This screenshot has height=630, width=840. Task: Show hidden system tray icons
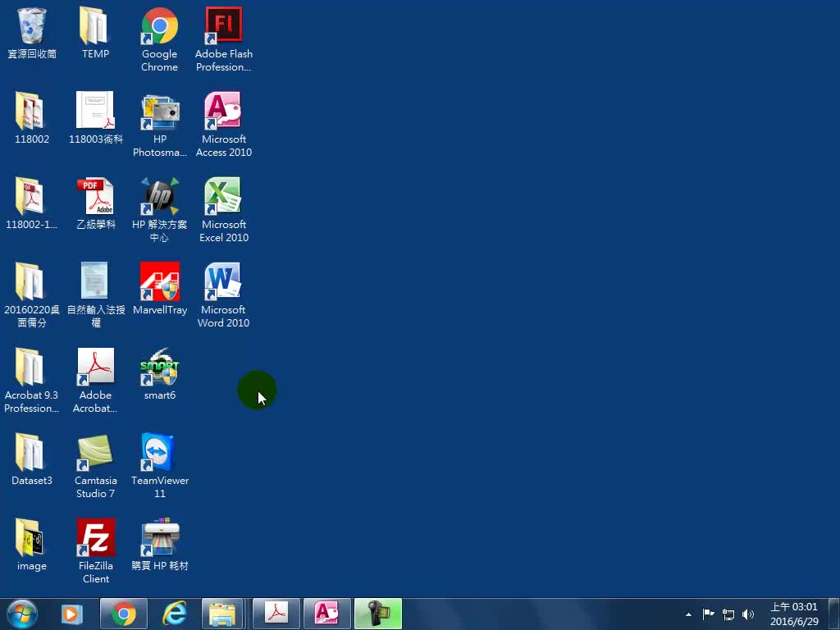tap(688, 614)
